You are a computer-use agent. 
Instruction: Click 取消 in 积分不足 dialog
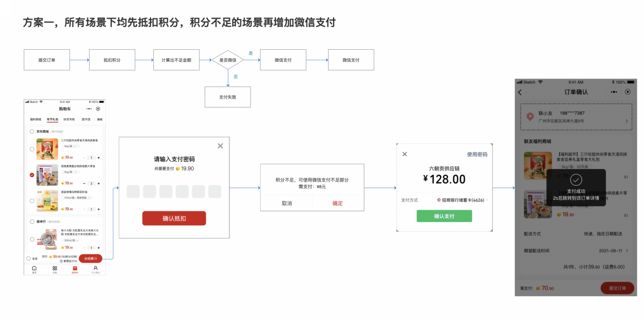(287, 203)
